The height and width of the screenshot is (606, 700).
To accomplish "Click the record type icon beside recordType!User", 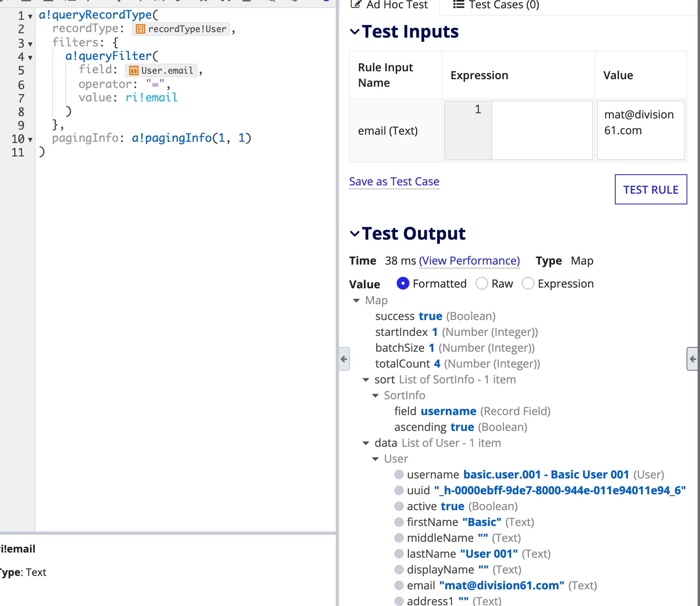I will pos(140,29).
